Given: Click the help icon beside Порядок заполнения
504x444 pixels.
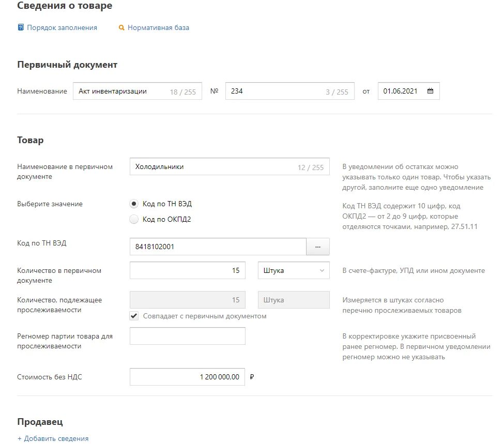Looking at the screenshot, I should tap(21, 27).
